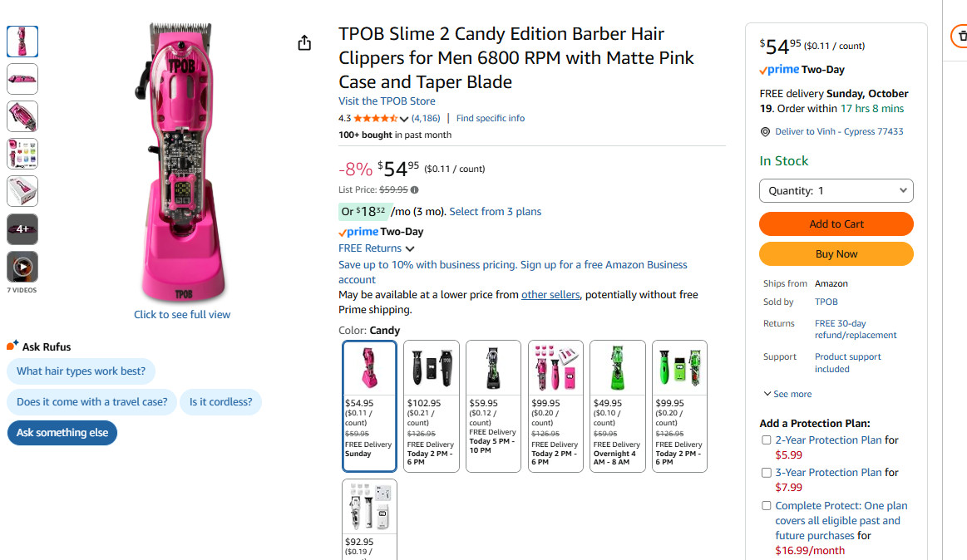Click the star rating icons
This screenshot has height=560, width=967.
click(375, 119)
